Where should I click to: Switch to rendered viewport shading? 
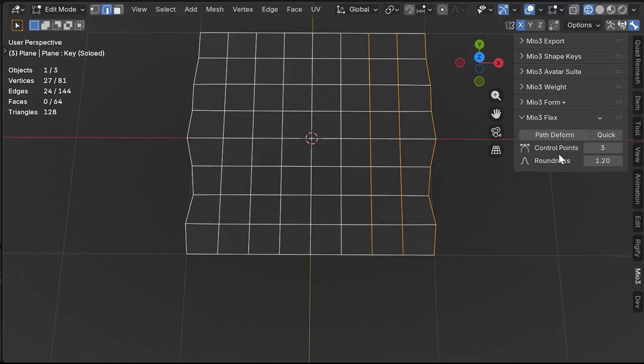click(x=623, y=9)
